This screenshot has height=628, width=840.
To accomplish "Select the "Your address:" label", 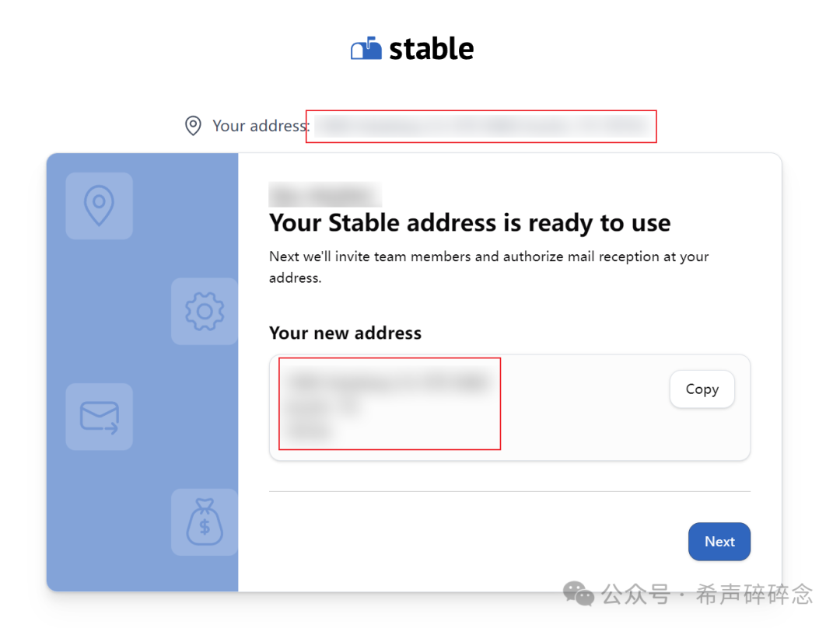I will tap(261, 126).
